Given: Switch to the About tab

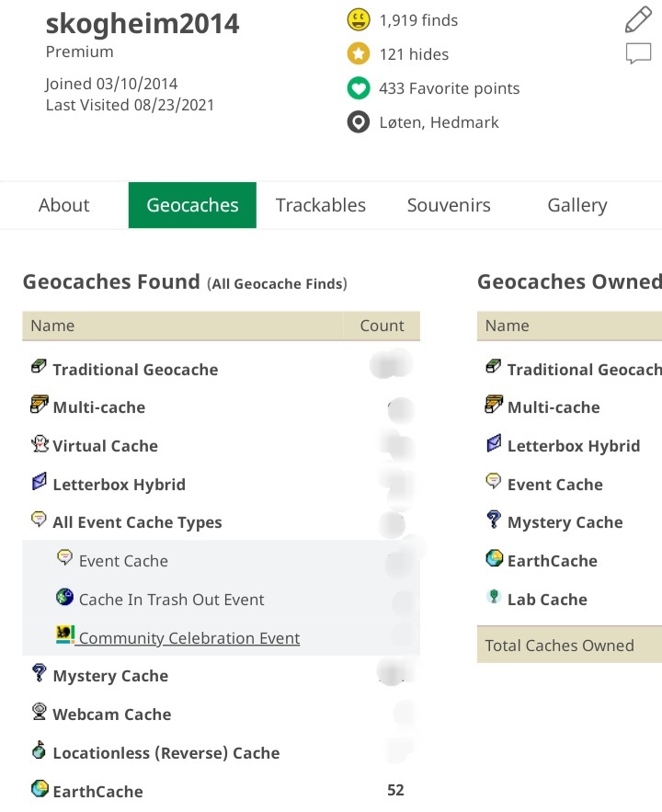Looking at the screenshot, I should 64,205.
